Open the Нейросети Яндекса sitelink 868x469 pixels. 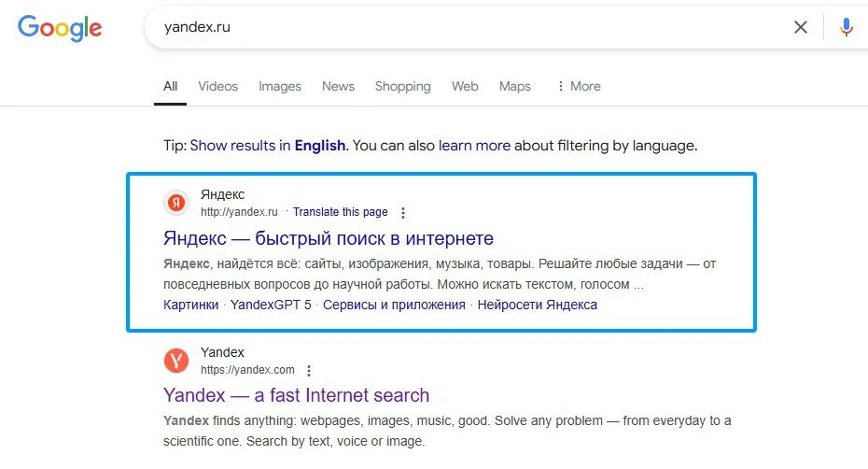point(537,305)
